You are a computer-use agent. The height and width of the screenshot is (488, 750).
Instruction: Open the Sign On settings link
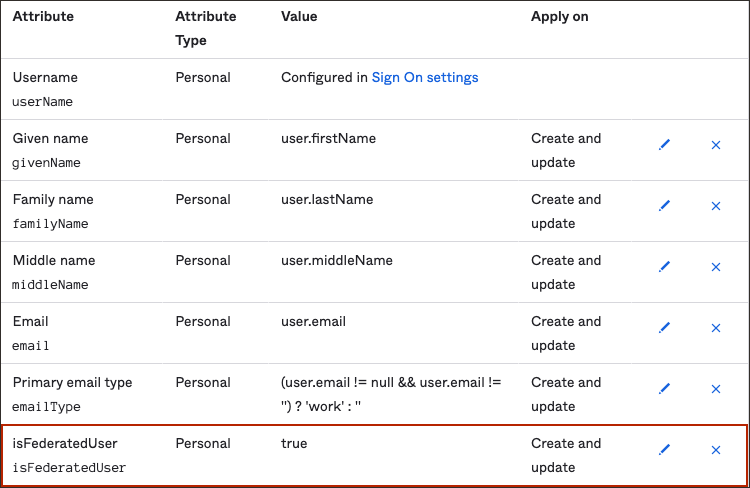(x=425, y=77)
